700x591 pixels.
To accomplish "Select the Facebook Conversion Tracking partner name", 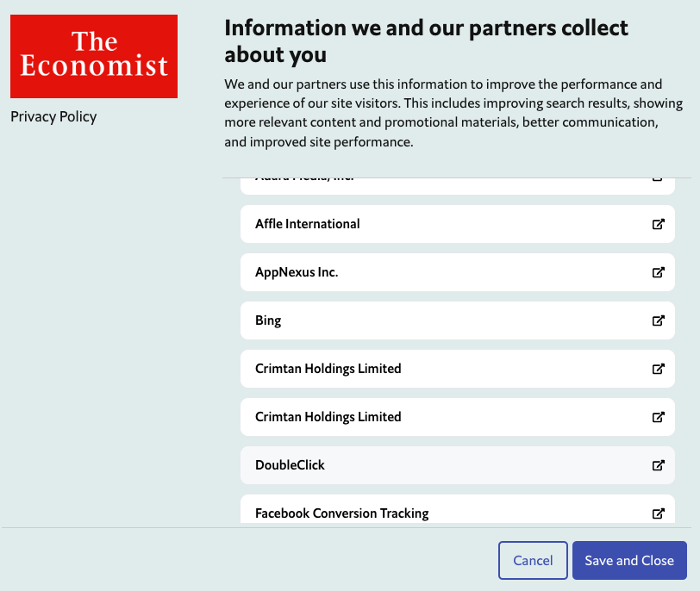I will [342, 513].
